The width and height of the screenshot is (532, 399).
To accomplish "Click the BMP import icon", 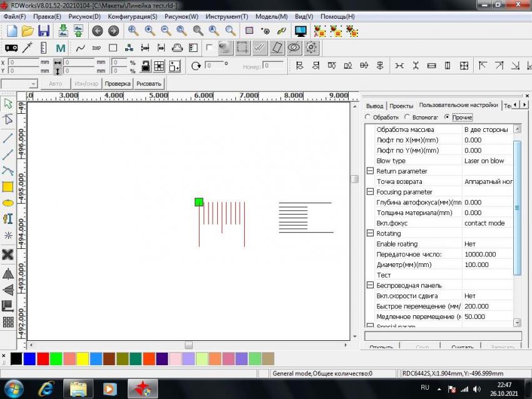I will [96, 48].
